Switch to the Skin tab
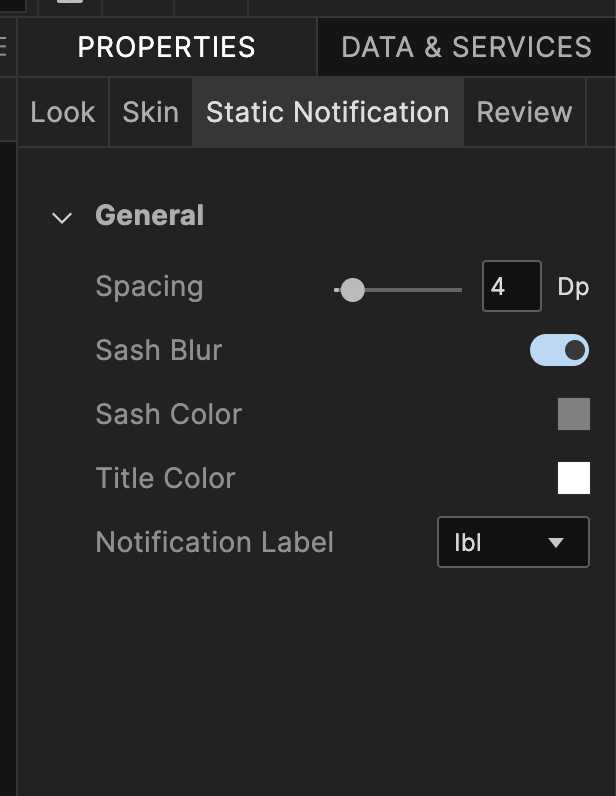This screenshot has width=616, height=796. coord(150,112)
